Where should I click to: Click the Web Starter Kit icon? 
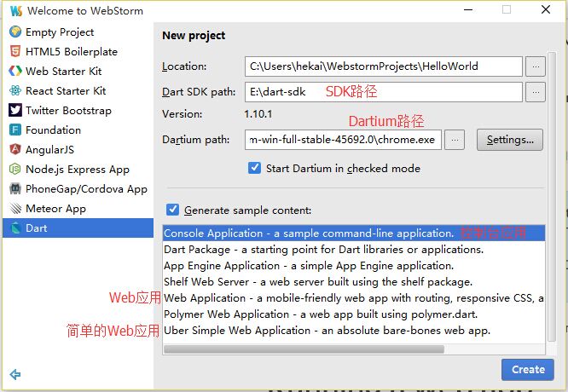coord(15,71)
